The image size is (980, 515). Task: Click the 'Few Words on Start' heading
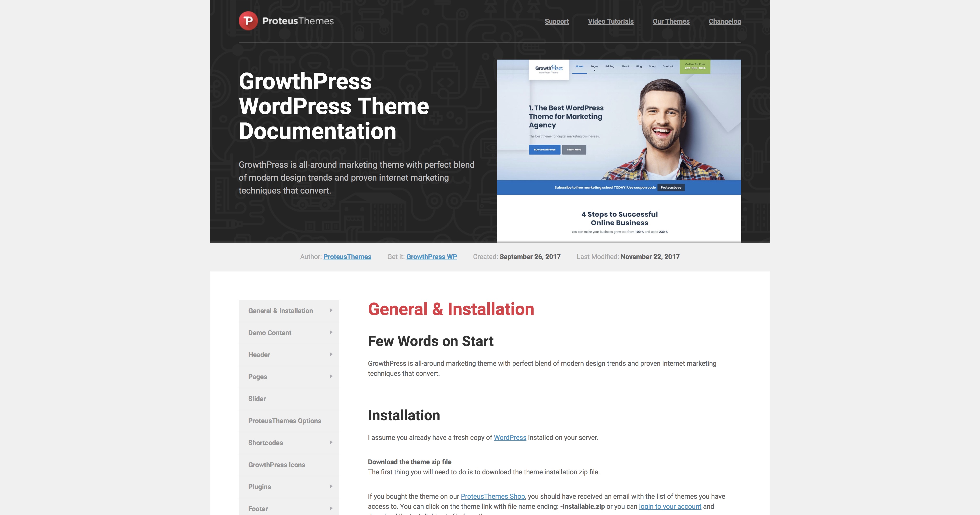[431, 341]
